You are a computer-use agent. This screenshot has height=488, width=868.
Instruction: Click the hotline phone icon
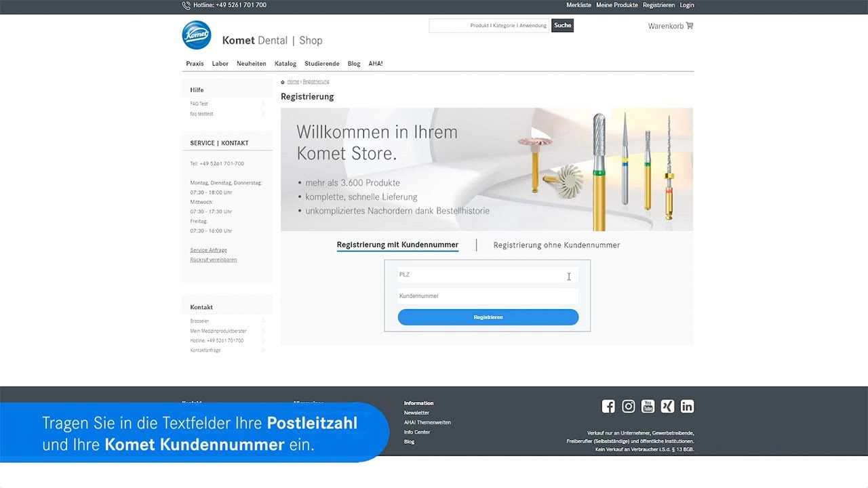[x=186, y=5]
